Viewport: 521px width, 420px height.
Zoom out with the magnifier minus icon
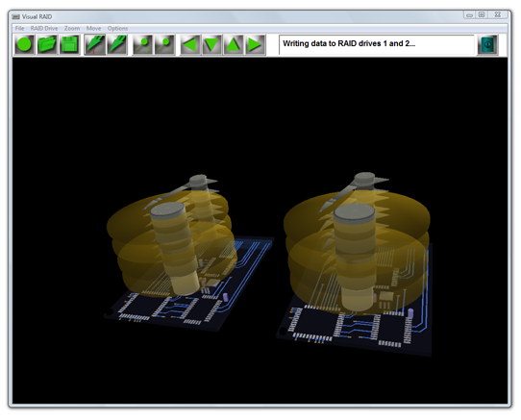165,44
